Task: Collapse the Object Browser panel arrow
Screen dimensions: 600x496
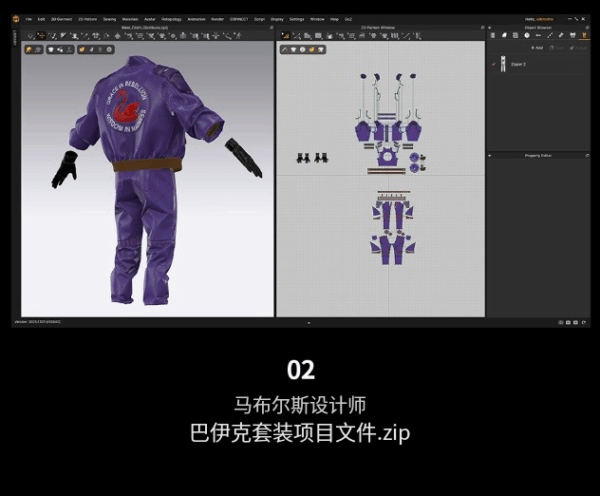Action: click(489, 28)
